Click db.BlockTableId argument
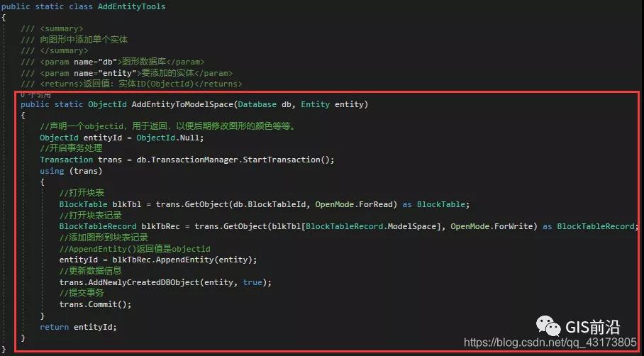This screenshot has width=644, height=356. click(272, 204)
